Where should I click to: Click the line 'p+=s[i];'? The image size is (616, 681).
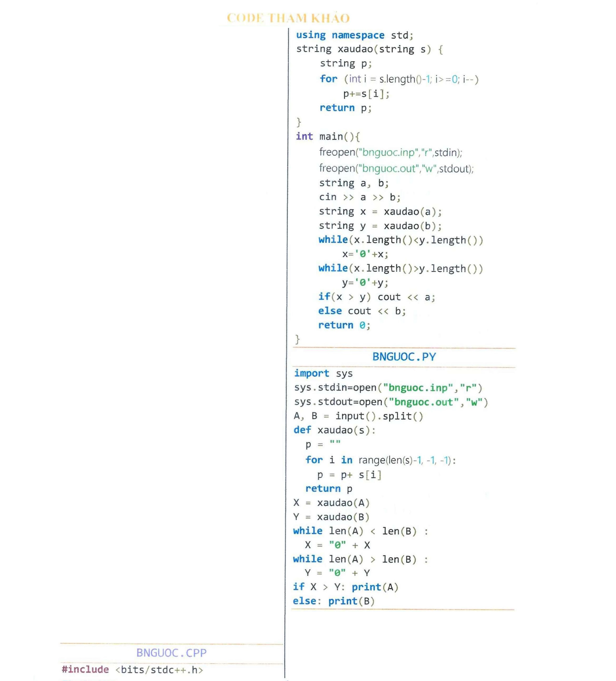coord(366,94)
